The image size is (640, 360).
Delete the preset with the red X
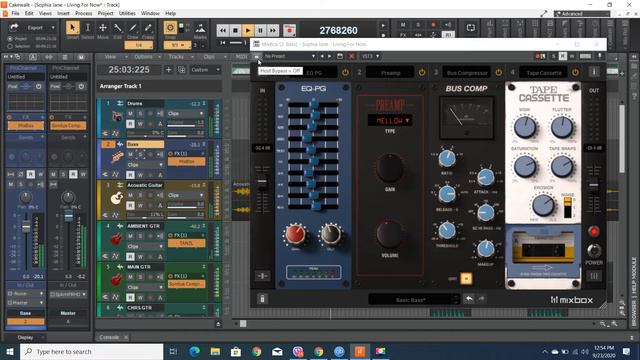[x=351, y=56]
